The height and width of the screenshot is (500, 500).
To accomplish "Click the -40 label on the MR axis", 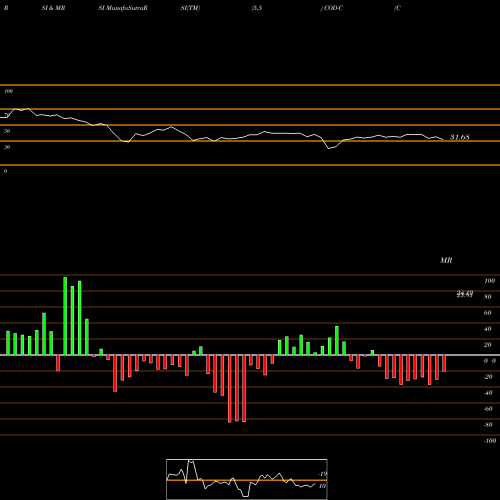I will [488, 393].
